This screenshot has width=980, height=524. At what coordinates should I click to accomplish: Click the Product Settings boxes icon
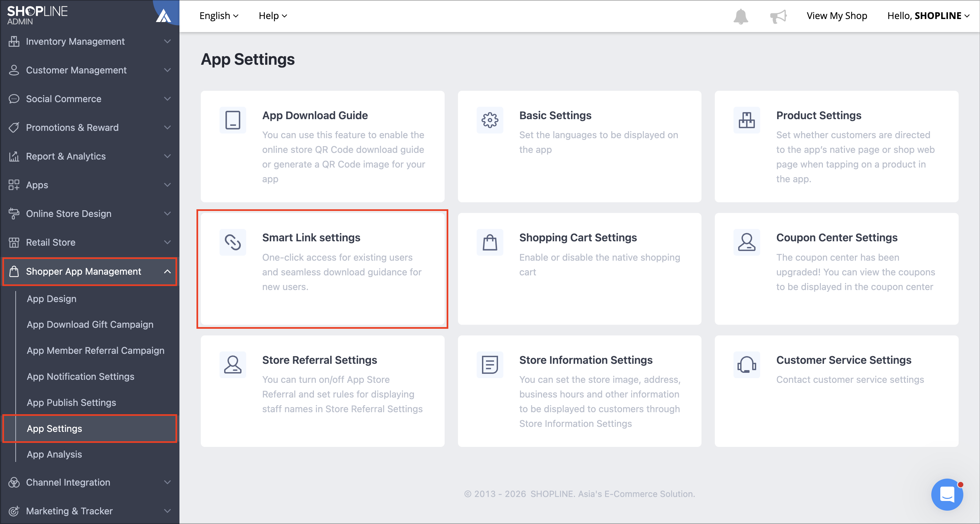pos(747,120)
